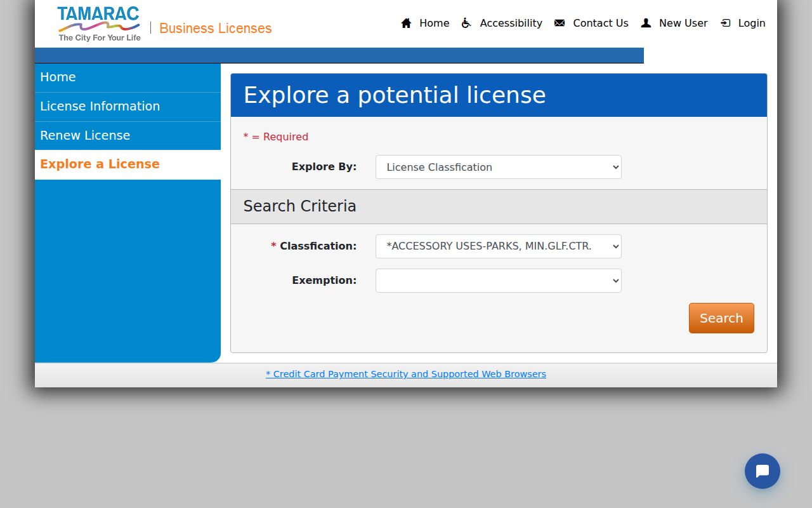Open the Exemption dropdown

(x=499, y=281)
